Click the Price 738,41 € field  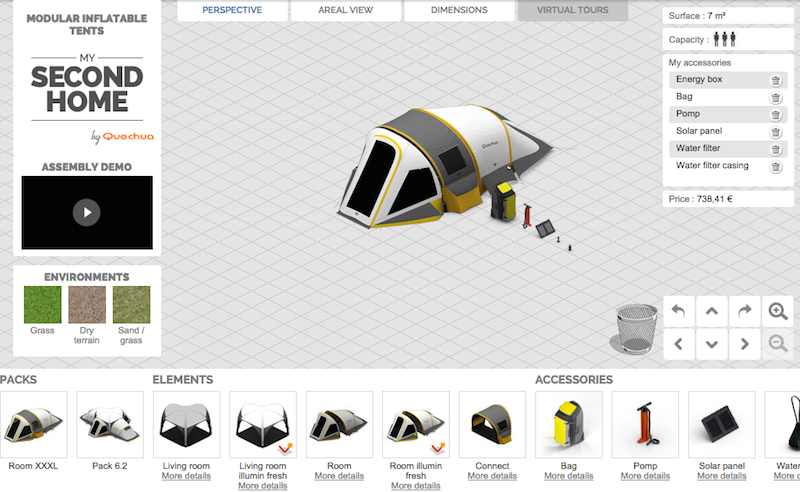(728, 199)
